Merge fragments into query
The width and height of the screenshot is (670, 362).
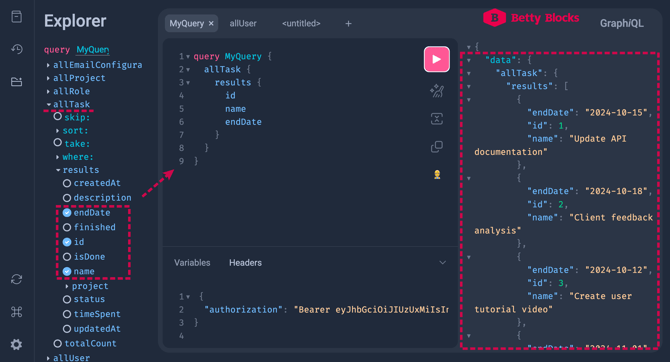[437, 119]
